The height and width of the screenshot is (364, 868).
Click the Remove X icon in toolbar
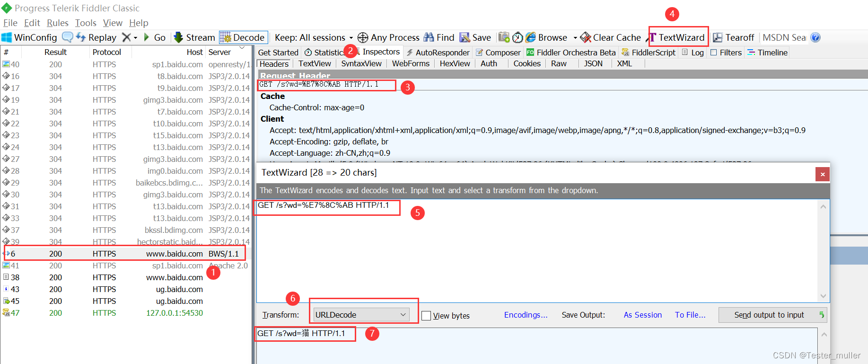(126, 37)
